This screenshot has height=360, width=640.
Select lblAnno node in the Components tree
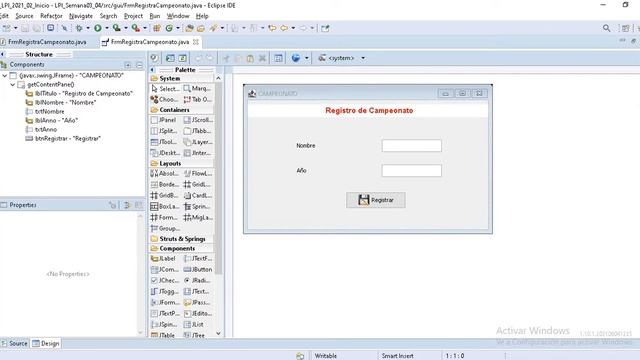pyautogui.click(x=51, y=120)
